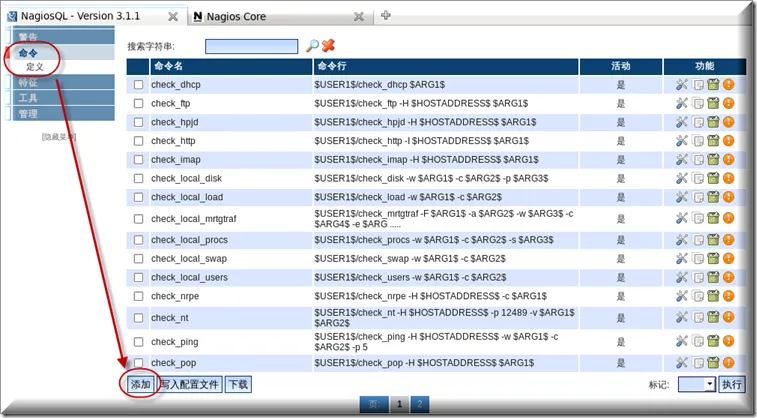The height and width of the screenshot is (418, 757).
Task: Copy the check_imap command
Action: (x=698, y=160)
